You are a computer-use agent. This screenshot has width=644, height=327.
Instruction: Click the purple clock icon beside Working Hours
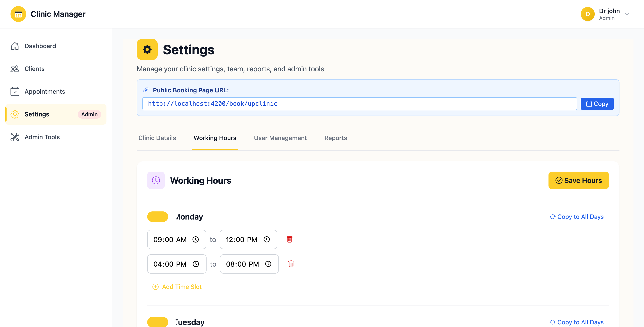tap(156, 180)
